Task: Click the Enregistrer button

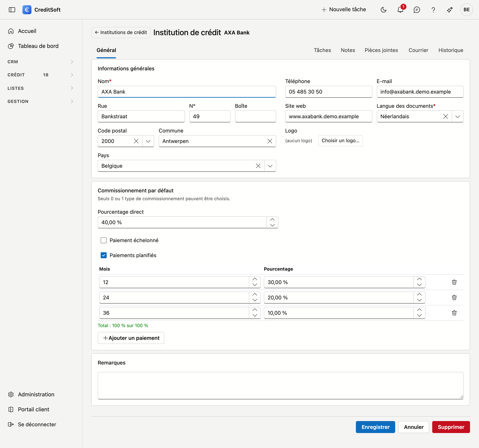Action: click(375, 427)
